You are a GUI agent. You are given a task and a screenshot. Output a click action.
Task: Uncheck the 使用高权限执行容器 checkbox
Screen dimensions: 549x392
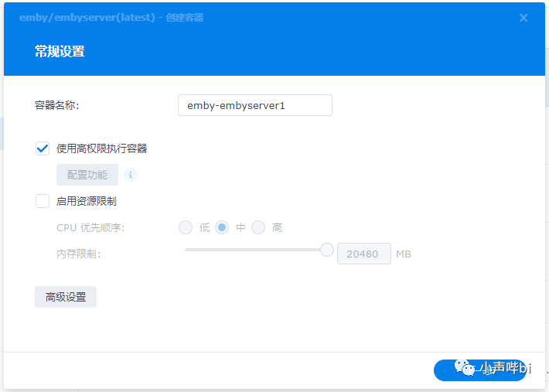pyautogui.click(x=43, y=148)
